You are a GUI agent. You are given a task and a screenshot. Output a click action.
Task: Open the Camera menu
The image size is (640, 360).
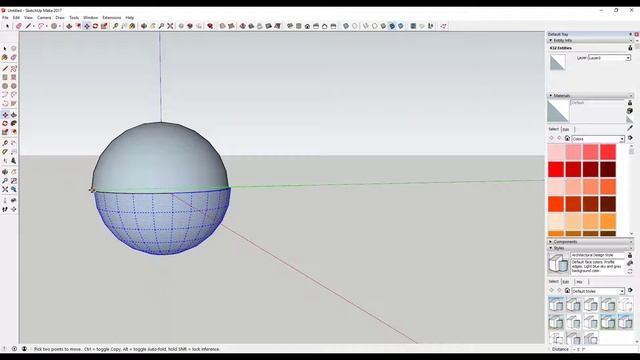click(44, 18)
